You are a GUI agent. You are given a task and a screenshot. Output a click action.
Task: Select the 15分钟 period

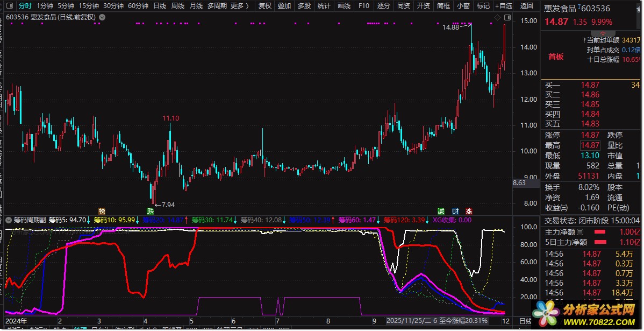pyautogui.click(x=89, y=6)
